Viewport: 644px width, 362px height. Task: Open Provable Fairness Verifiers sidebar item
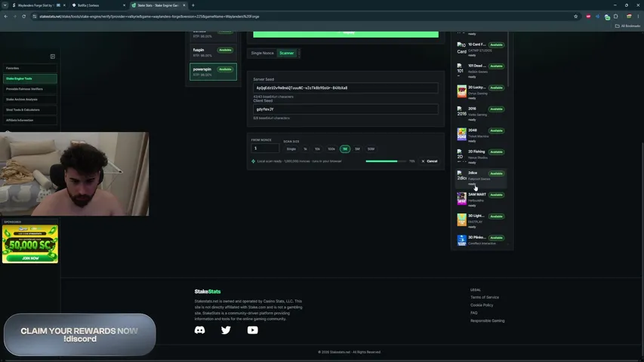[30, 89]
